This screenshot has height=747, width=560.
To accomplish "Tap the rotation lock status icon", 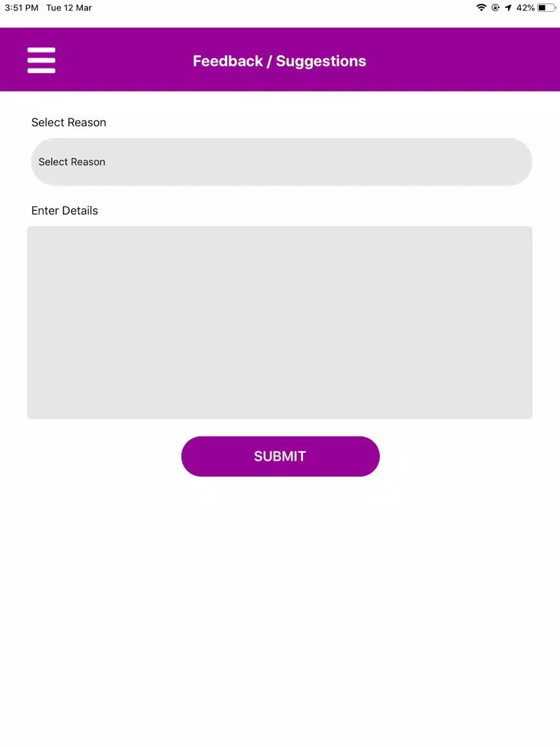I will point(495,8).
